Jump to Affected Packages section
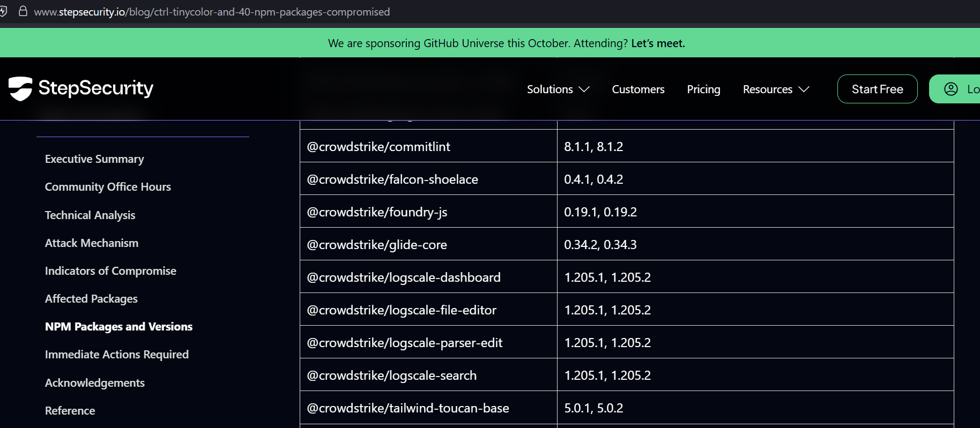The image size is (980, 428). point(91,299)
